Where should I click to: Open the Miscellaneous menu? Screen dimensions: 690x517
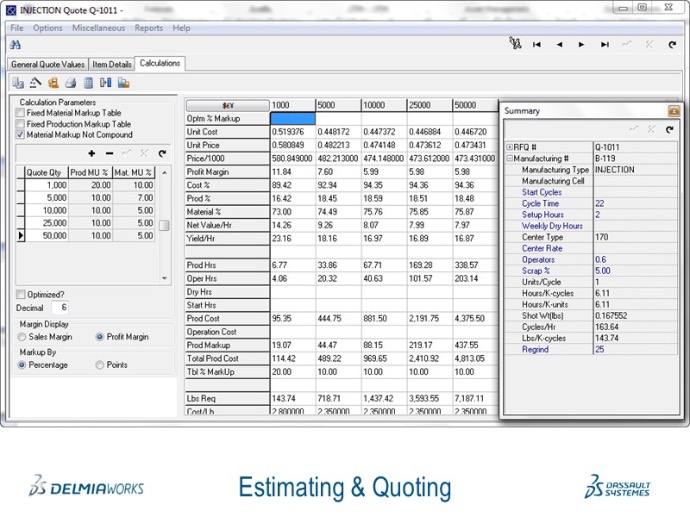coord(98,28)
